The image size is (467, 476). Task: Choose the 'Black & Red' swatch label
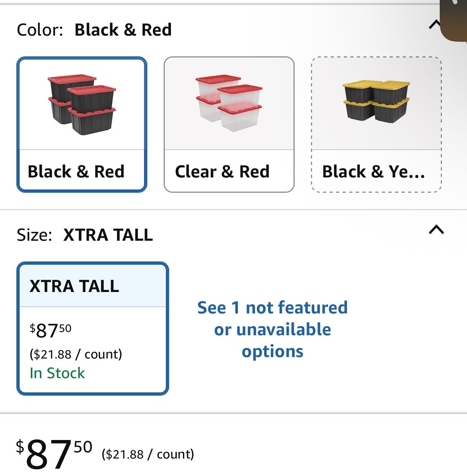point(76,172)
